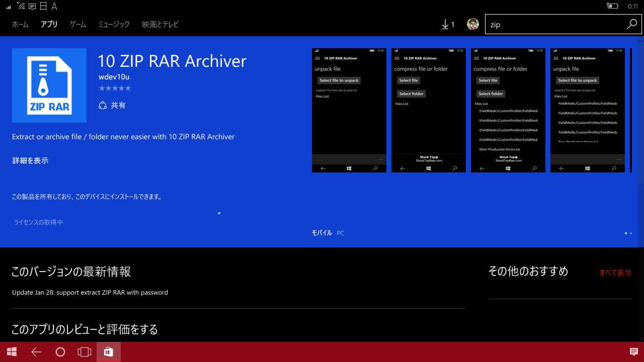Screen dimensions: 644x362
Task: Open the ミュージック tab
Action: tap(114, 24)
